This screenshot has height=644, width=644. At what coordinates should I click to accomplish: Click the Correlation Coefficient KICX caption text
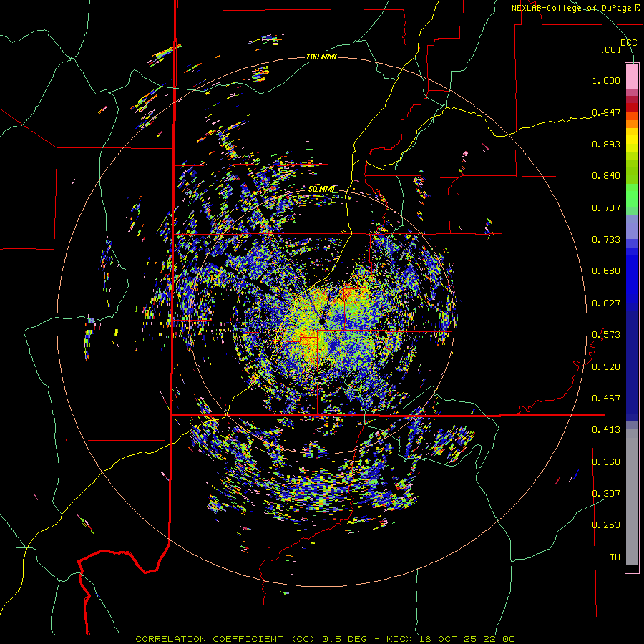tap(325, 639)
